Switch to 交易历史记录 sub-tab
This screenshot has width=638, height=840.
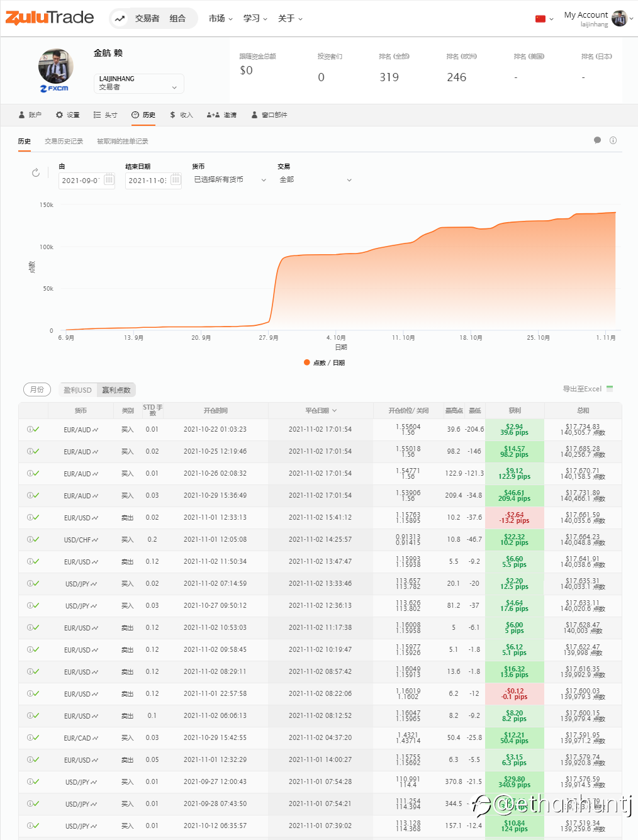tap(64, 141)
